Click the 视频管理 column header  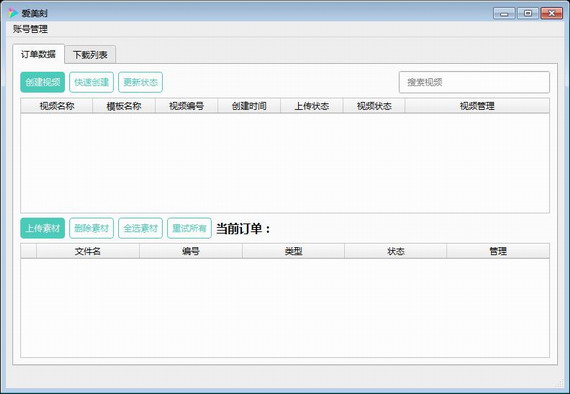point(477,106)
